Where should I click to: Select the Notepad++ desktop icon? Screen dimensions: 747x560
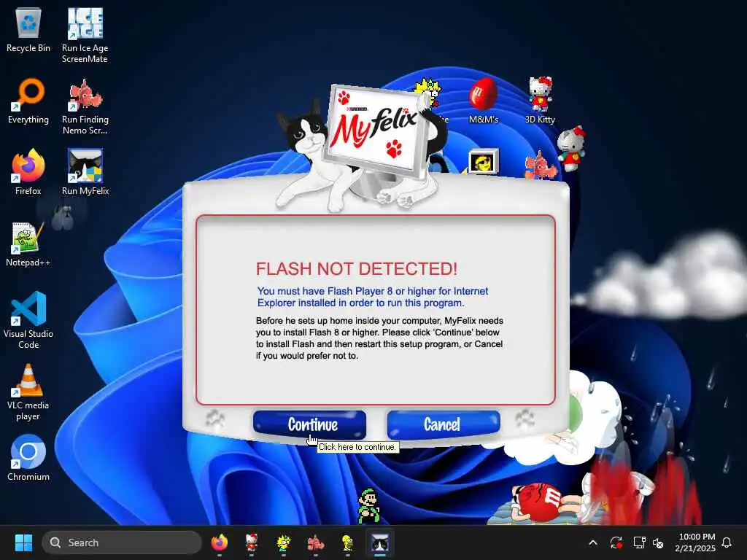tap(28, 244)
